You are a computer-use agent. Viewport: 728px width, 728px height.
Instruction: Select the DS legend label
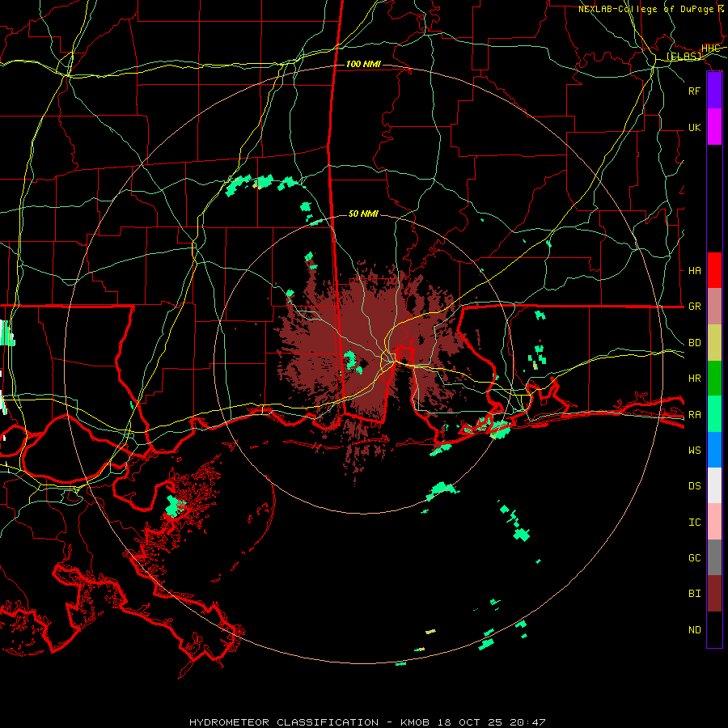(695, 486)
